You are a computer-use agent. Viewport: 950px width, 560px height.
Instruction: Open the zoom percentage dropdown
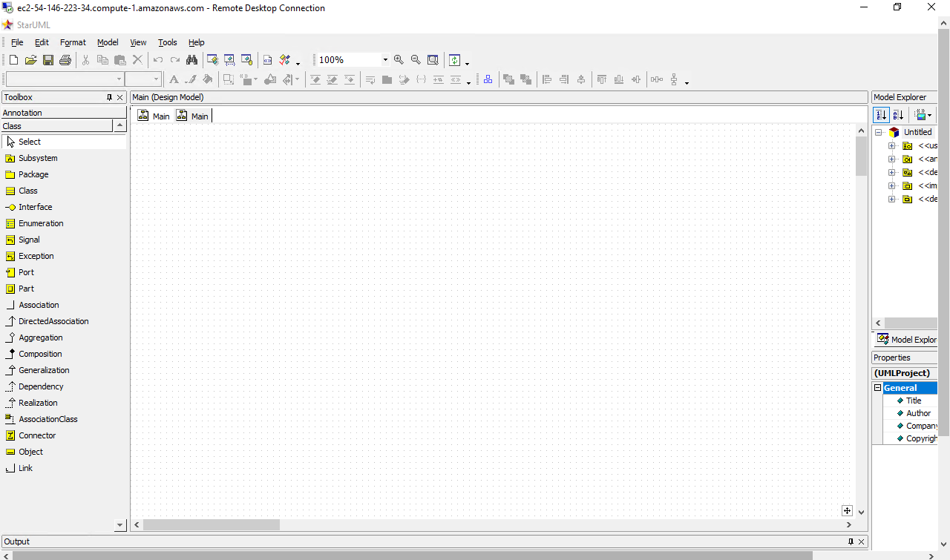coord(384,60)
